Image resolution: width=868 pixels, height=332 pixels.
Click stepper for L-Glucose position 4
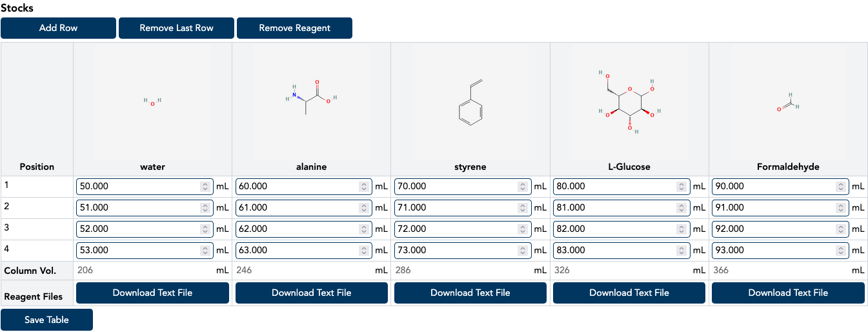681,251
